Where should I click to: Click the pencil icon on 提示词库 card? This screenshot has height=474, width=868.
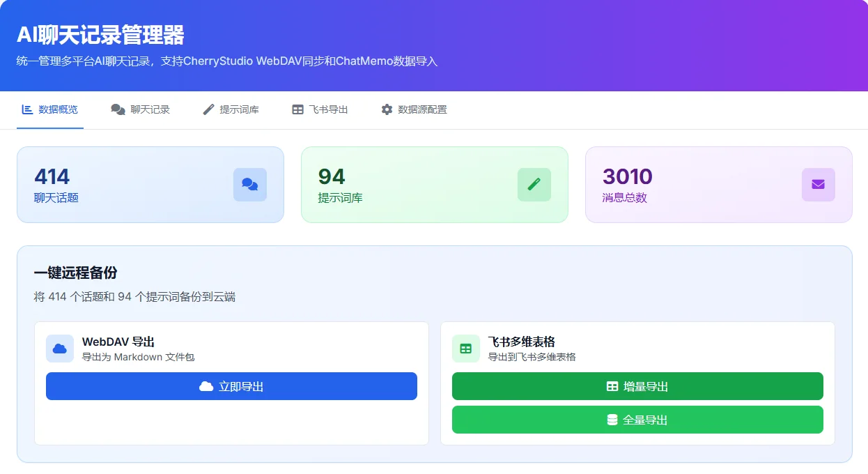(534, 185)
